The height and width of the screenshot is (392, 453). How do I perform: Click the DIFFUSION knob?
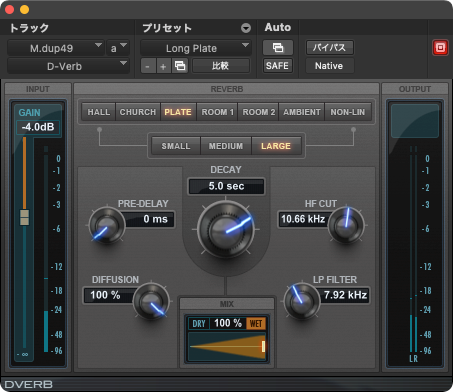click(x=151, y=302)
